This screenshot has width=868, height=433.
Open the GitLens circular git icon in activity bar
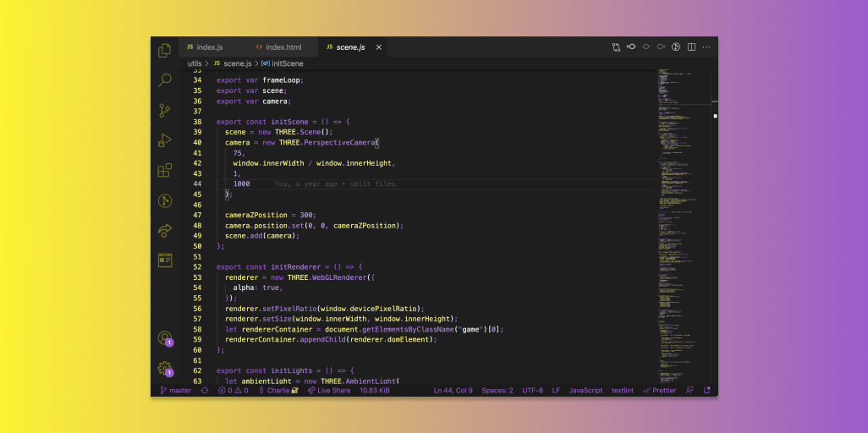[x=164, y=200]
